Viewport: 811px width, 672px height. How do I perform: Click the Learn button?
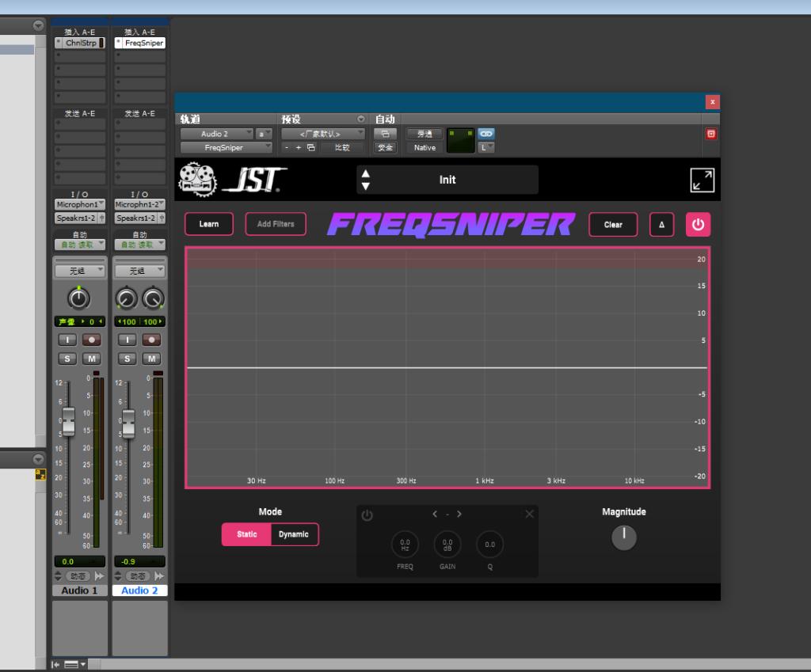[209, 224]
